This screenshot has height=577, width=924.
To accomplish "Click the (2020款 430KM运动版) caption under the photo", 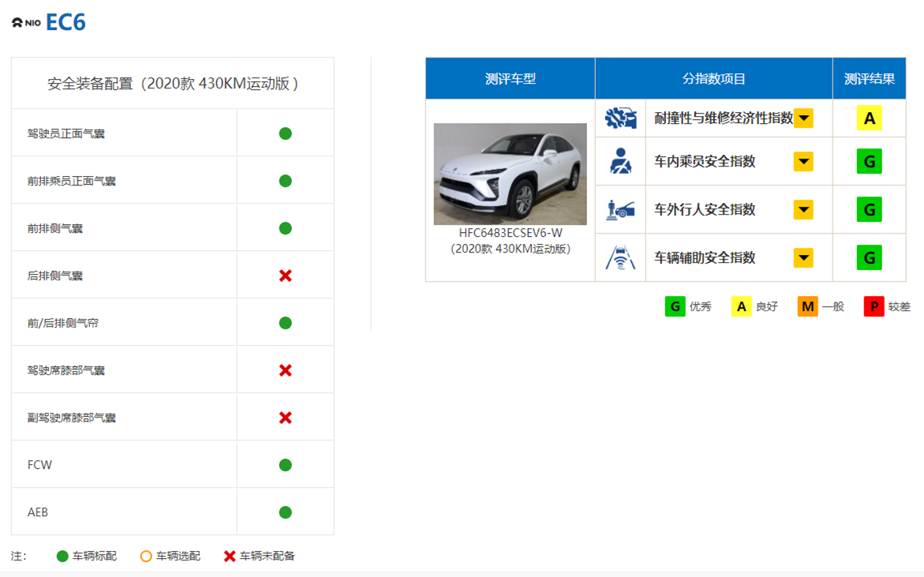I will [511, 249].
